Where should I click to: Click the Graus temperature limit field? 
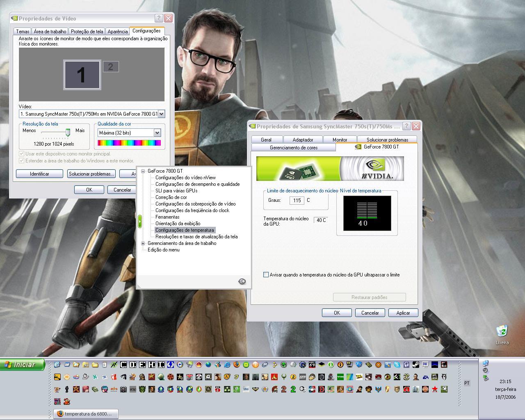pyautogui.click(x=297, y=200)
